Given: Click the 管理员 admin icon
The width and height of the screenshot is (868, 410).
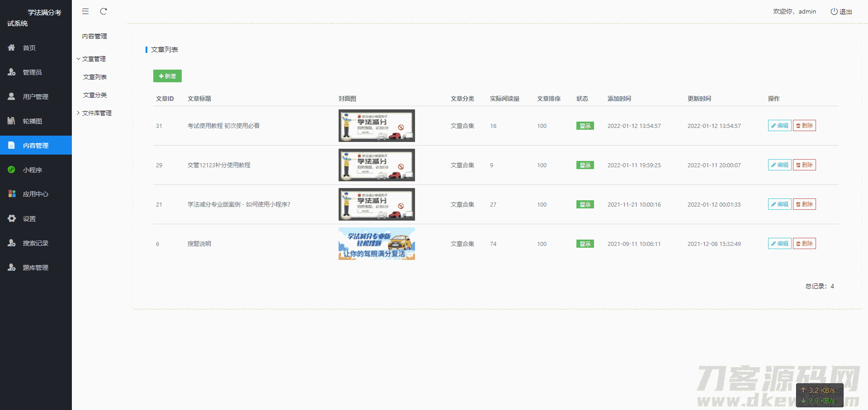Looking at the screenshot, I should pos(11,72).
